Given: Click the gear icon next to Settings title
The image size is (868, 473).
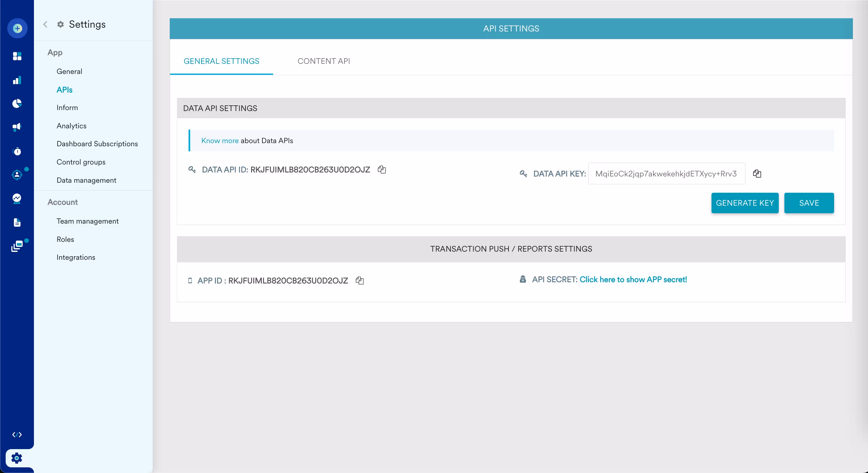Looking at the screenshot, I should pos(60,24).
